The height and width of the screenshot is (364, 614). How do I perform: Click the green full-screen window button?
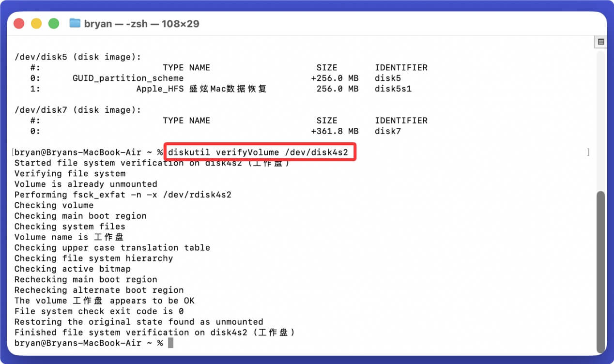click(54, 24)
